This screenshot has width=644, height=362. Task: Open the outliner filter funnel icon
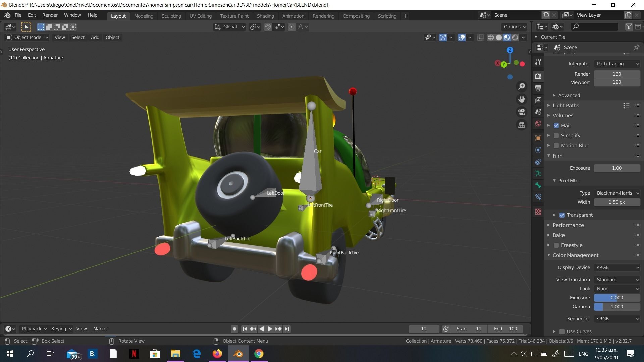[629, 26]
